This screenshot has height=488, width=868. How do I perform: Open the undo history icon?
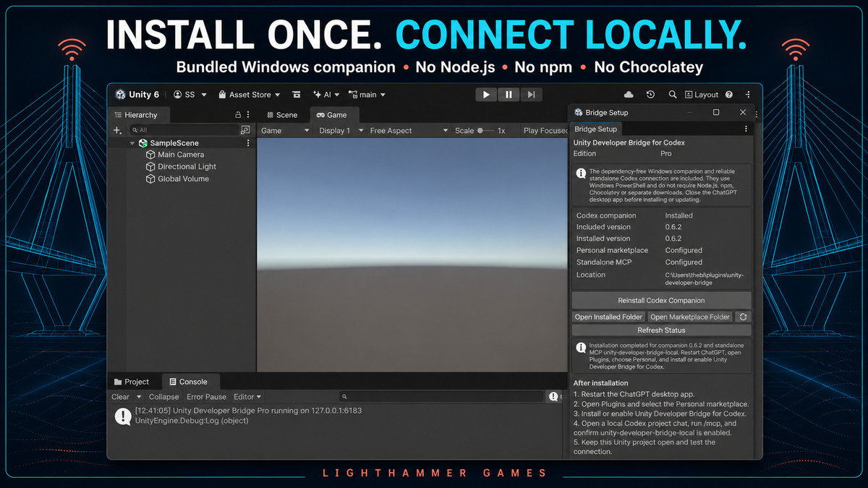click(x=651, y=95)
